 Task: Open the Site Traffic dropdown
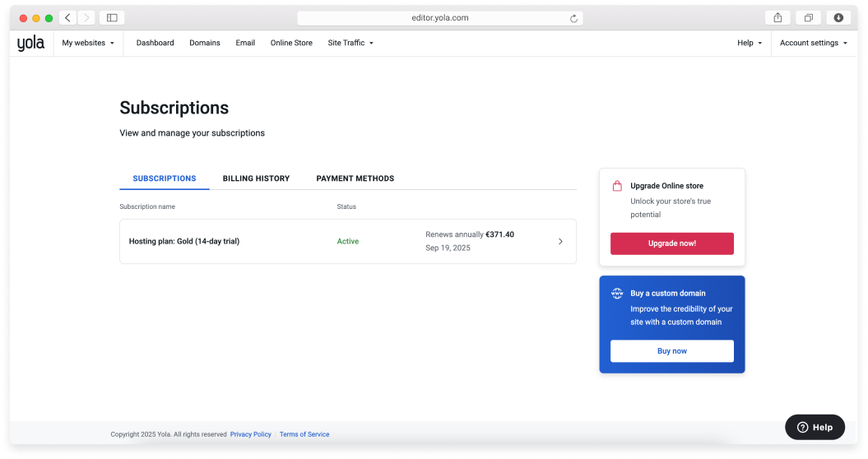point(350,43)
